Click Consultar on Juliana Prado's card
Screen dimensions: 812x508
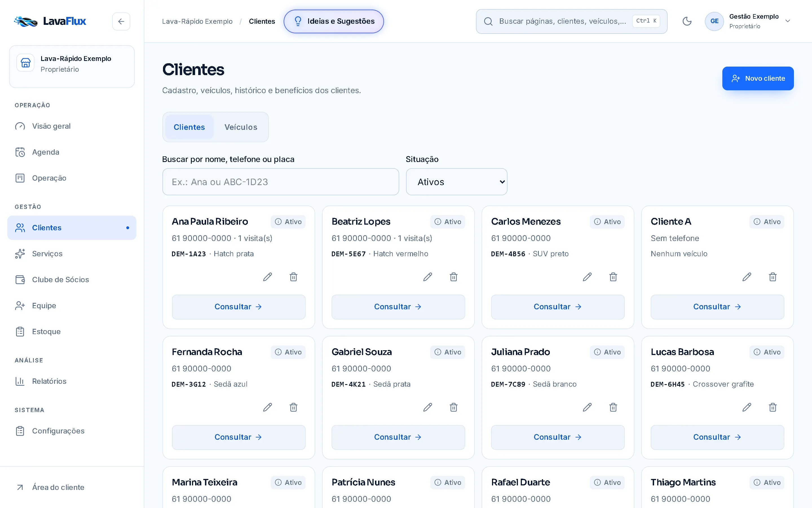click(558, 437)
